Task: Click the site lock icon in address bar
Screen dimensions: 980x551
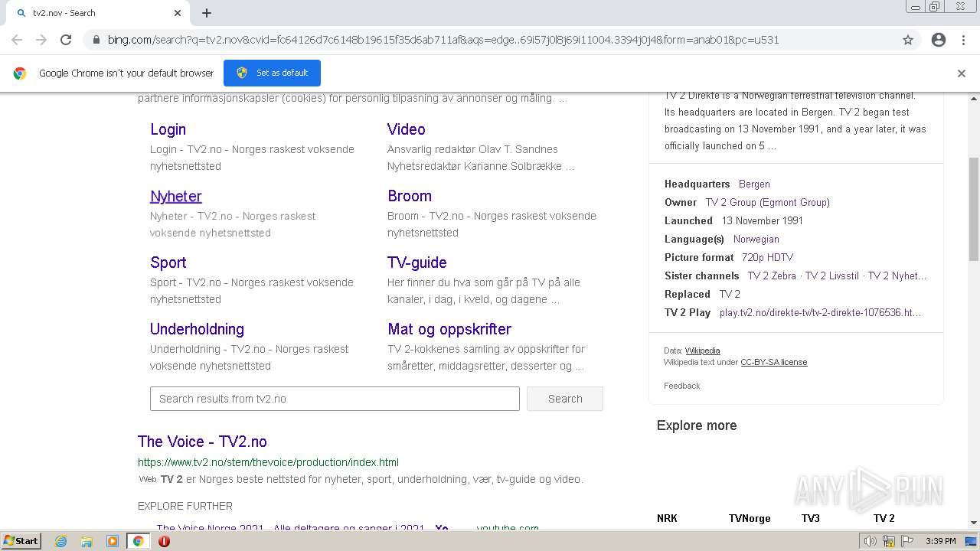Action: (95, 40)
